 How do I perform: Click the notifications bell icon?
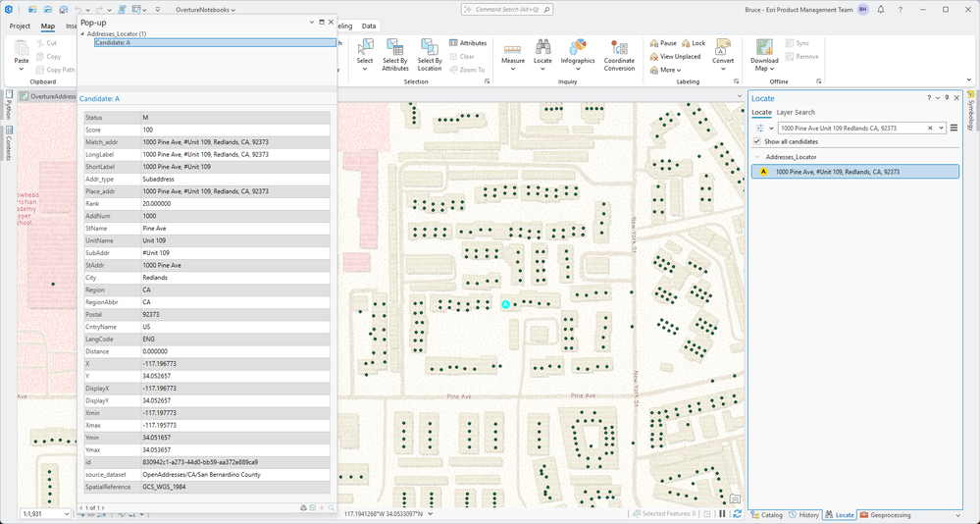pyautogui.click(x=881, y=10)
